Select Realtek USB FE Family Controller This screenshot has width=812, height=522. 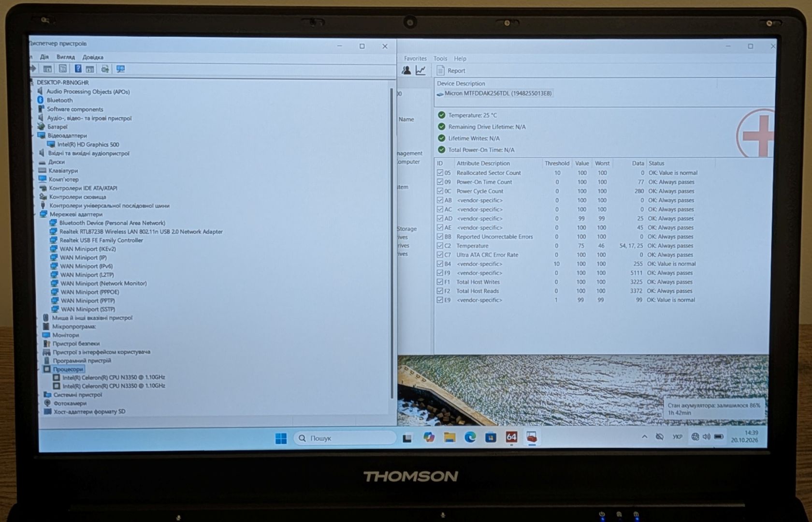pyautogui.click(x=97, y=240)
